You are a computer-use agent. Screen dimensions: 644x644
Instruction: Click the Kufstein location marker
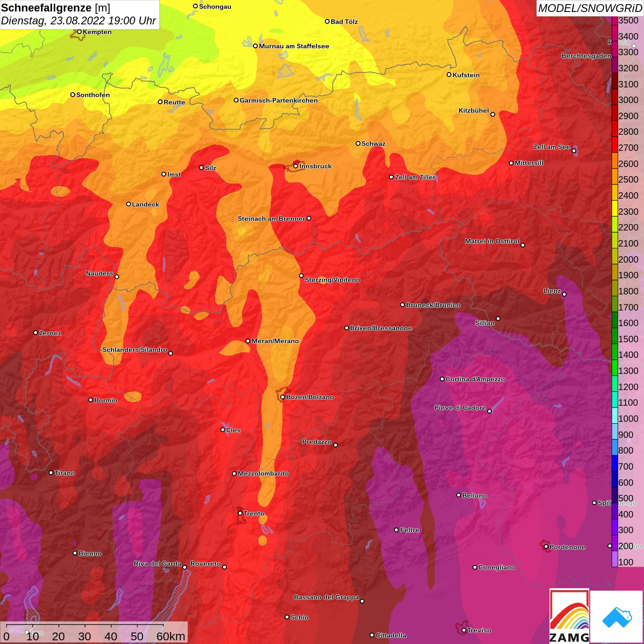(x=449, y=75)
